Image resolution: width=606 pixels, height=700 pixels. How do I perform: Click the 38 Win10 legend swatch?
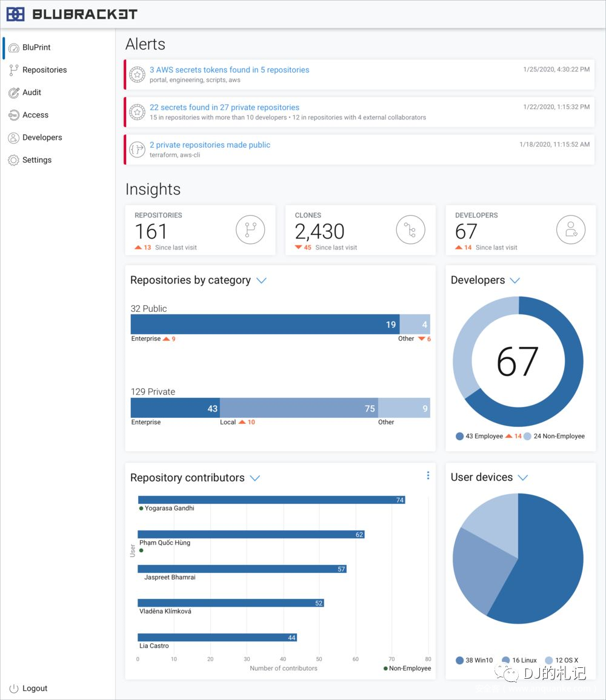point(460,660)
